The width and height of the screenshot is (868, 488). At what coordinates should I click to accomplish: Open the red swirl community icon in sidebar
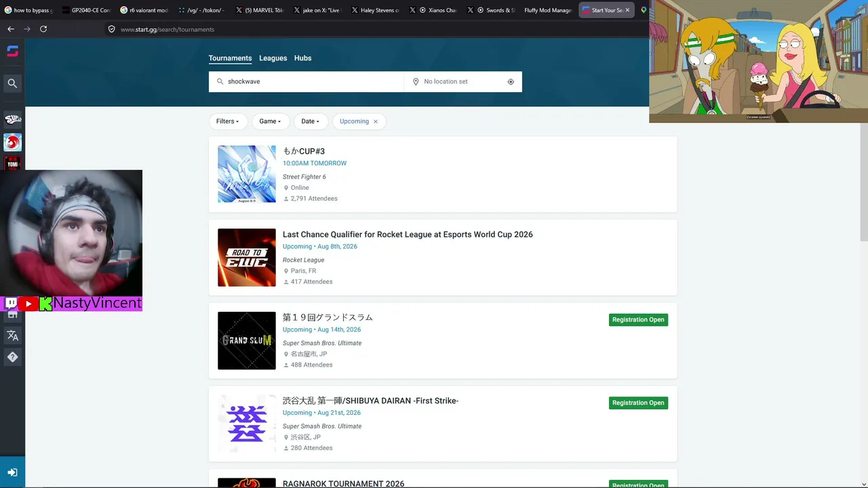[x=12, y=142]
